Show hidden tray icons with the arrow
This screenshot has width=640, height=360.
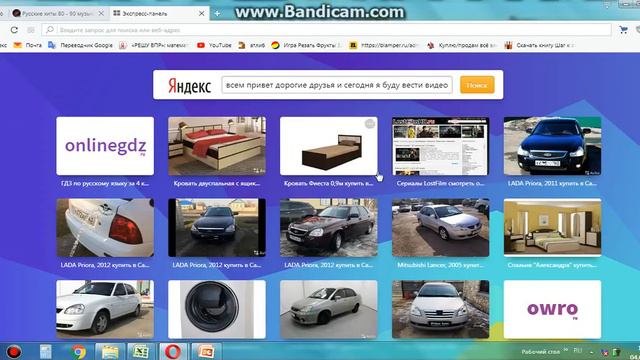coord(591,352)
